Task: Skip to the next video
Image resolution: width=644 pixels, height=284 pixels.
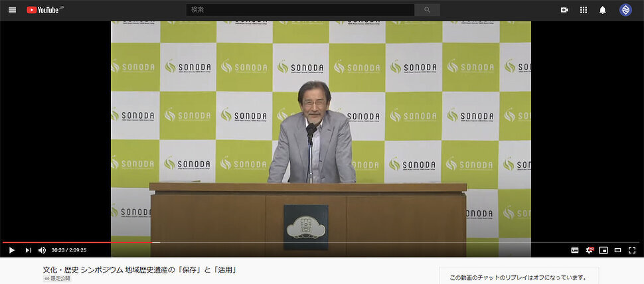Action: pos(28,250)
